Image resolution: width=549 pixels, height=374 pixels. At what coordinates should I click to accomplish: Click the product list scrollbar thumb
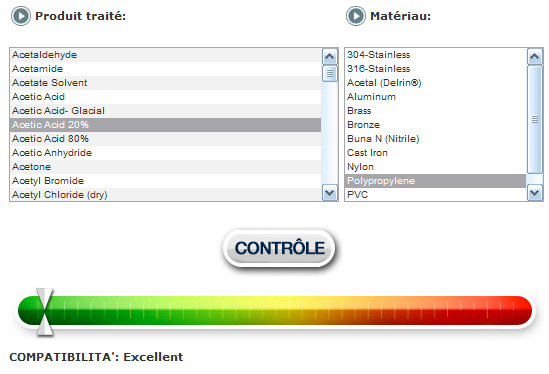coord(329,73)
